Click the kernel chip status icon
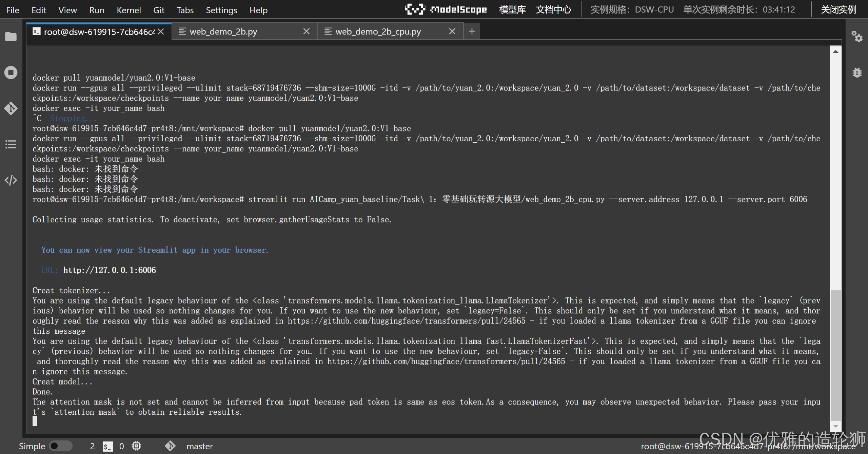The height and width of the screenshot is (454, 868). 136,446
